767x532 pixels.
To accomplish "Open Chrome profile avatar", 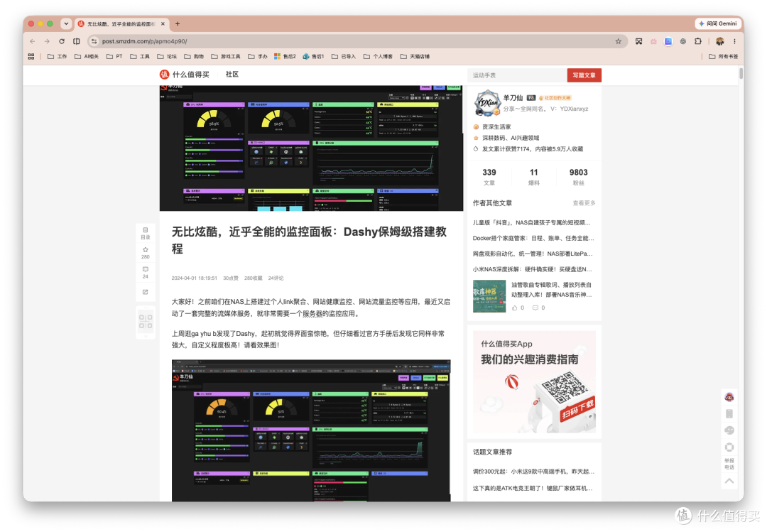I will point(719,42).
